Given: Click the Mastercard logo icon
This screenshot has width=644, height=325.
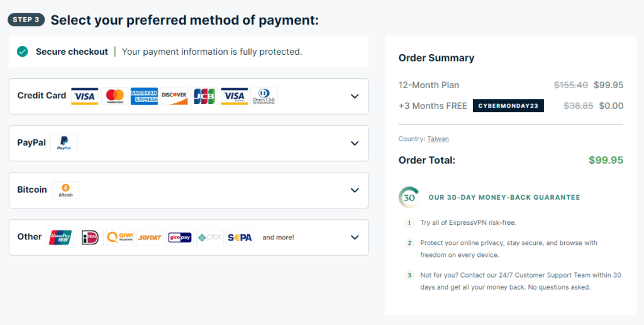Looking at the screenshot, I should click(115, 96).
